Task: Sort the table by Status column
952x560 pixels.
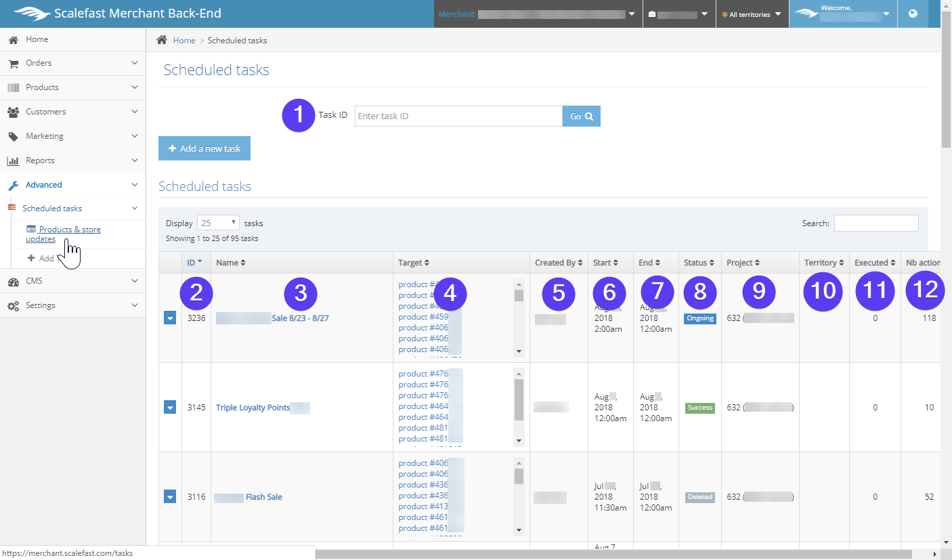Action: [x=699, y=263]
